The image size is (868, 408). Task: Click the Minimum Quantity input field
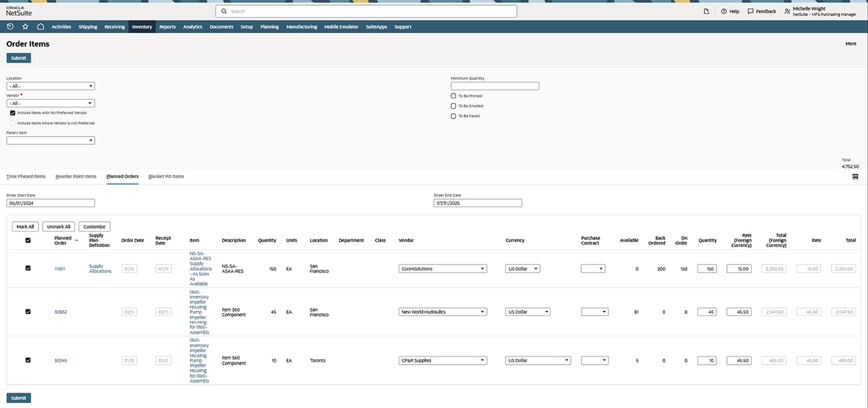click(494, 86)
